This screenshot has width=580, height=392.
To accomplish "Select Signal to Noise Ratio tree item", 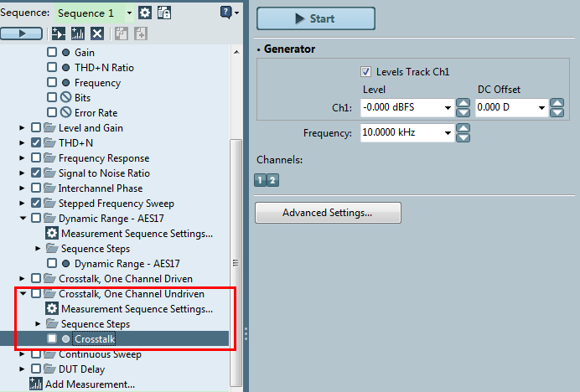I will [104, 173].
